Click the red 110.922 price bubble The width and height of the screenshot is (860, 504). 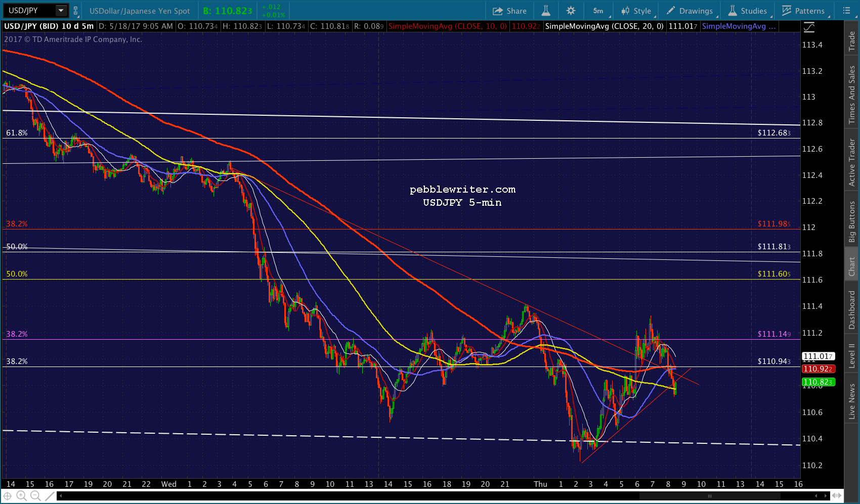pos(818,369)
